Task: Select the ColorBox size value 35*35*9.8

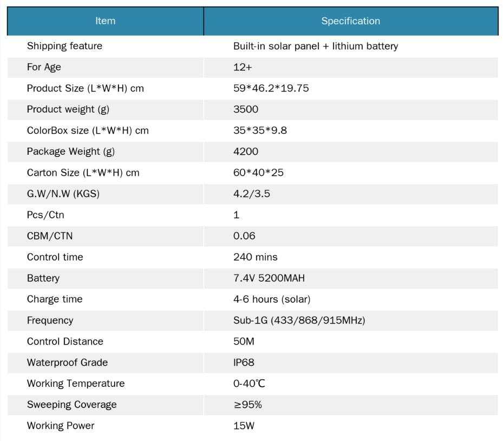Action: pyautogui.click(x=260, y=130)
